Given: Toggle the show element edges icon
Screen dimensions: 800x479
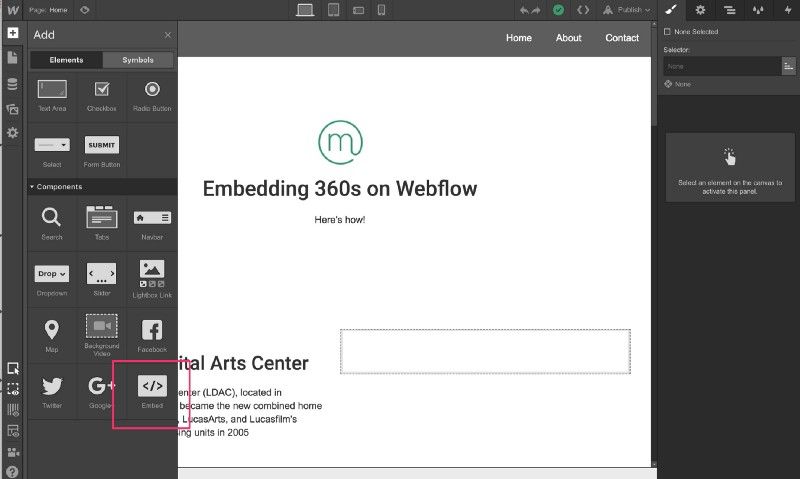Looking at the screenshot, I should [x=13, y=389].
